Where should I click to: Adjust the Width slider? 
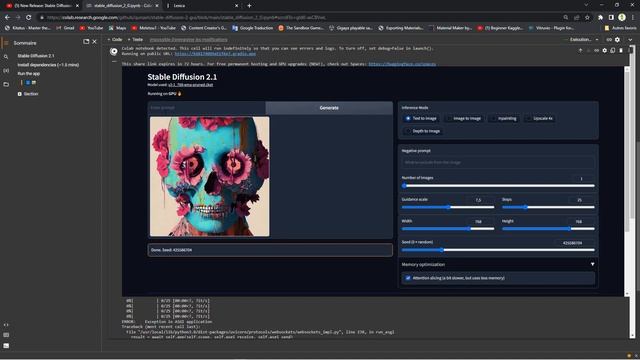pos(448,229)
